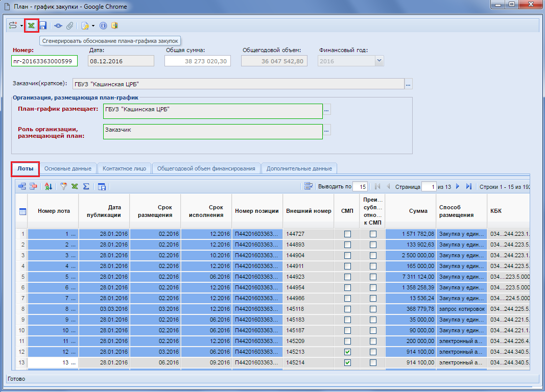Click the sort A-Z icon in lots toolbar
Image resolution: width=545 pixels, height=392 pixels.
48,187
